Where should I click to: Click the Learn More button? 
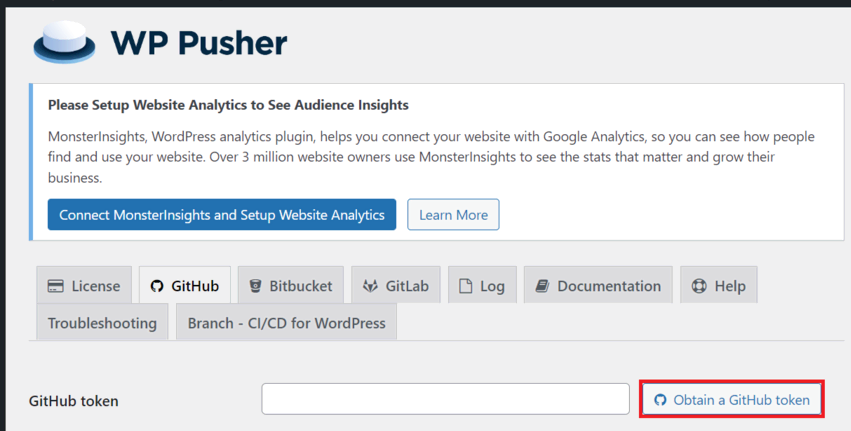(x=453, y=215)
